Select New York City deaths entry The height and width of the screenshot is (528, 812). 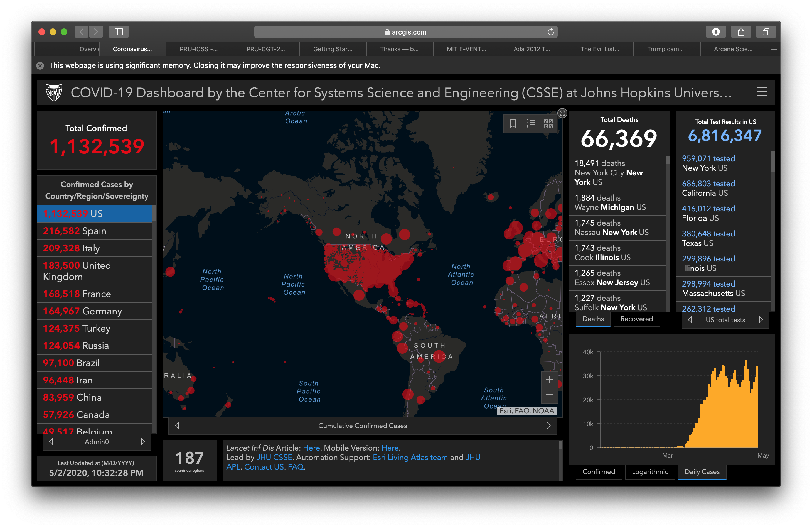coord(617,173)
